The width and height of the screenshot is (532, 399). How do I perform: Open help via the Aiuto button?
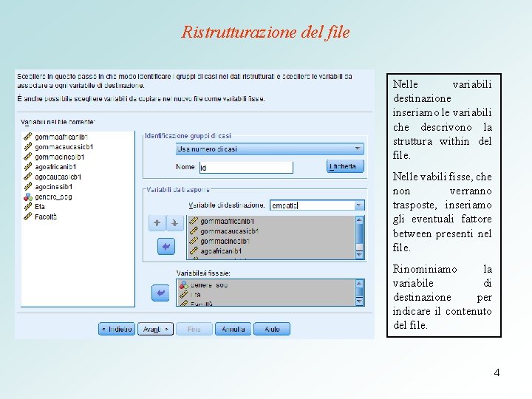(x=272, y=329)
